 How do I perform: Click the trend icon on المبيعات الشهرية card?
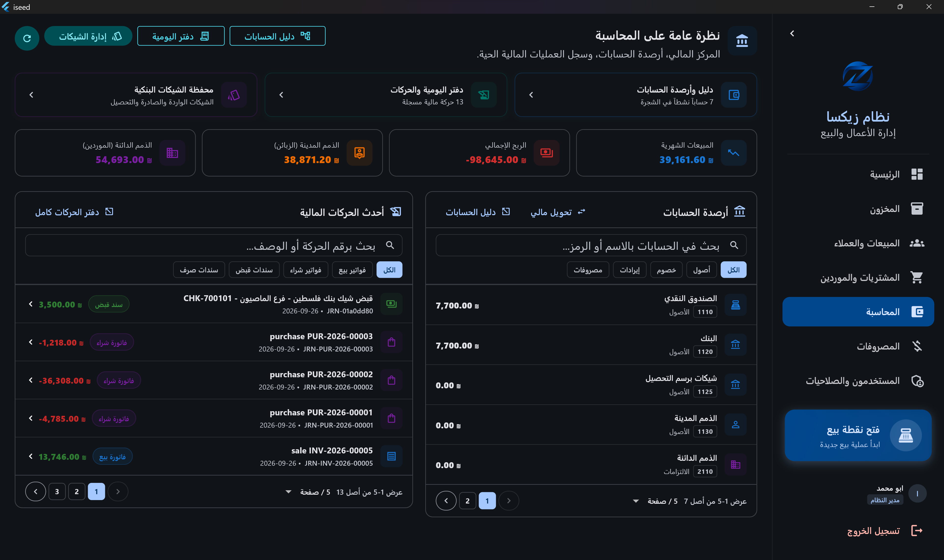(x=734, y=153)
